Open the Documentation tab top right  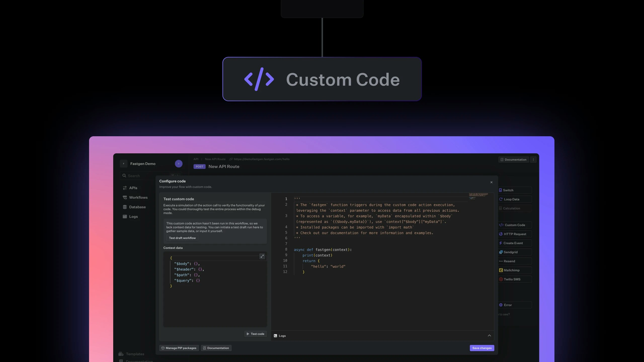coord(513,159)
